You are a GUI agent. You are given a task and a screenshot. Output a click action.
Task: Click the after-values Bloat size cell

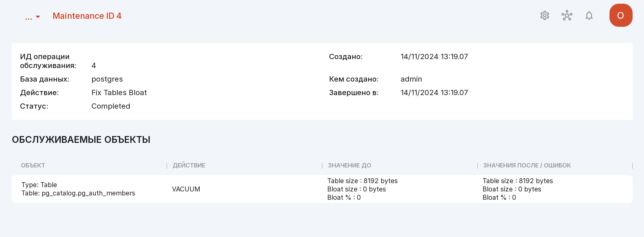[x=512, y=189]
